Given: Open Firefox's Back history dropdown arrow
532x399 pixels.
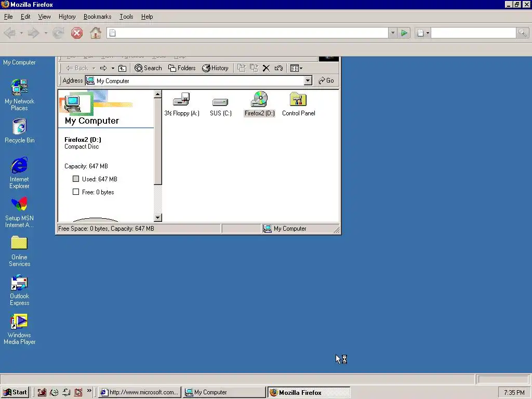Looking at the screenshot, I should pyautogui.click(x=21, y=33).
